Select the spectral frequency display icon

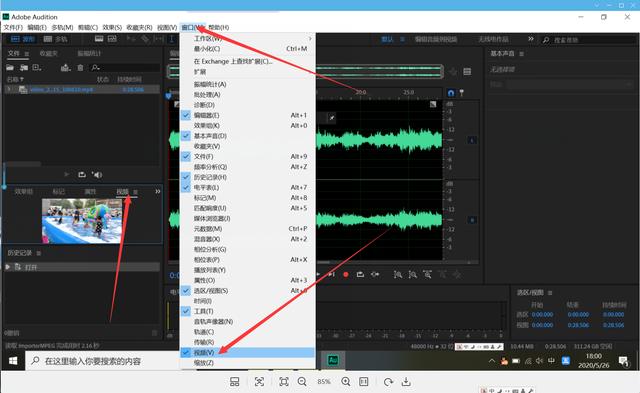112,39
